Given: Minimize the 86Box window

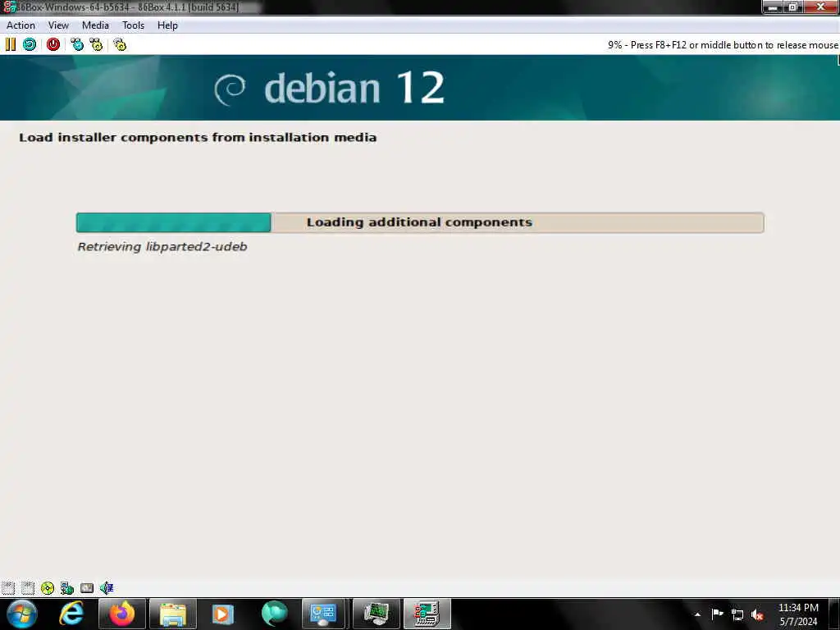Looking at the screenshot, I should click(x=773, y=7).
